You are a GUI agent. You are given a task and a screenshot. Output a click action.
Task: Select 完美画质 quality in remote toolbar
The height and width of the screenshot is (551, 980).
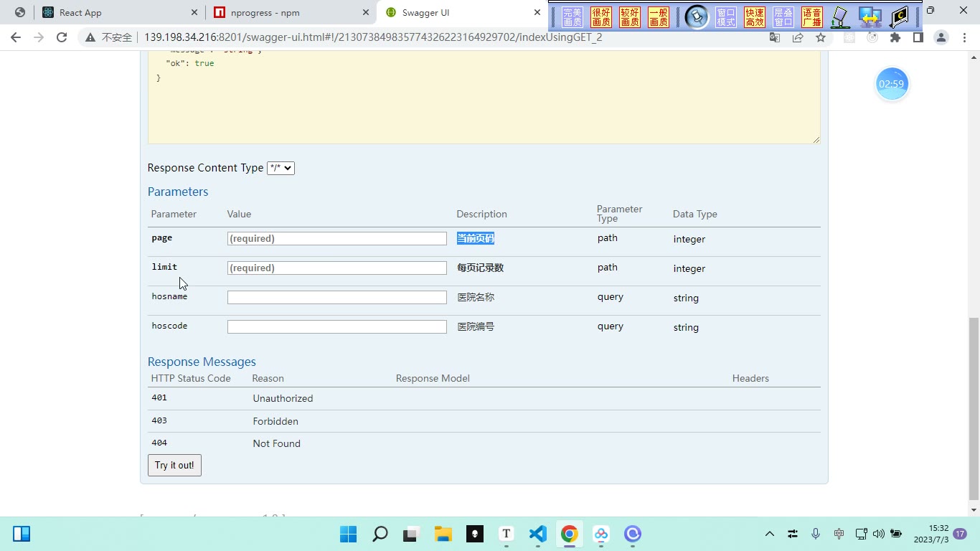(x=573, y=17)
